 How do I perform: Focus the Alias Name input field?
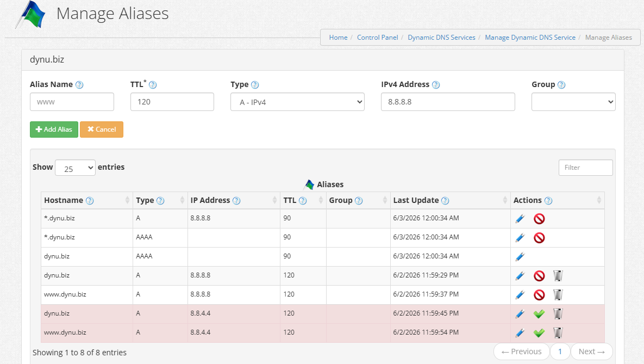pos(72,102)
